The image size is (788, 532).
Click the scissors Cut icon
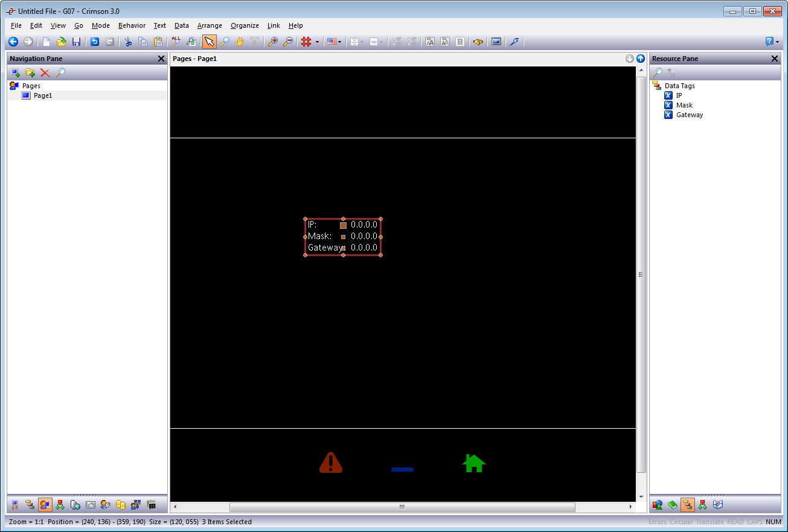coord(128,42)
